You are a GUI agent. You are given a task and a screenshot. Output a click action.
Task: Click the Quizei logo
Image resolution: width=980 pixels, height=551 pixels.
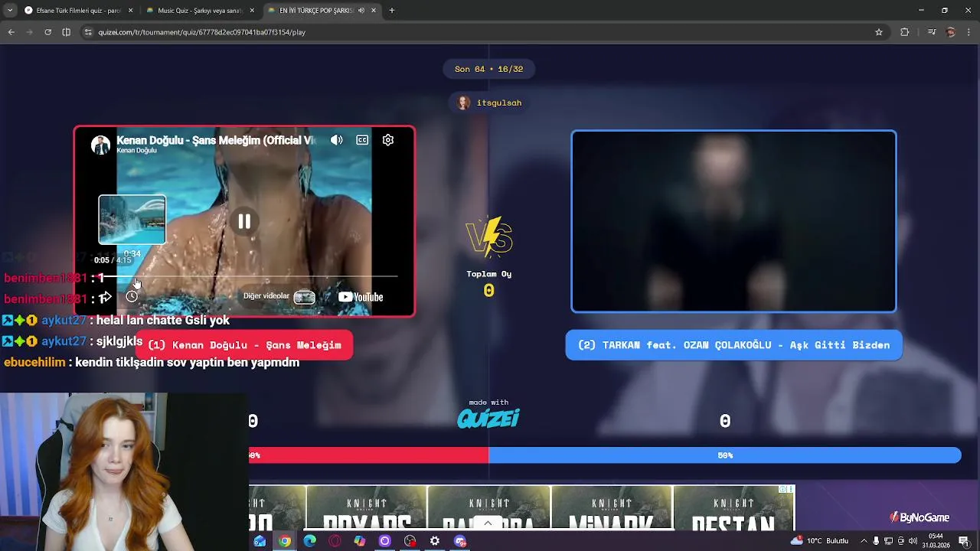click(x=488, y=418)
